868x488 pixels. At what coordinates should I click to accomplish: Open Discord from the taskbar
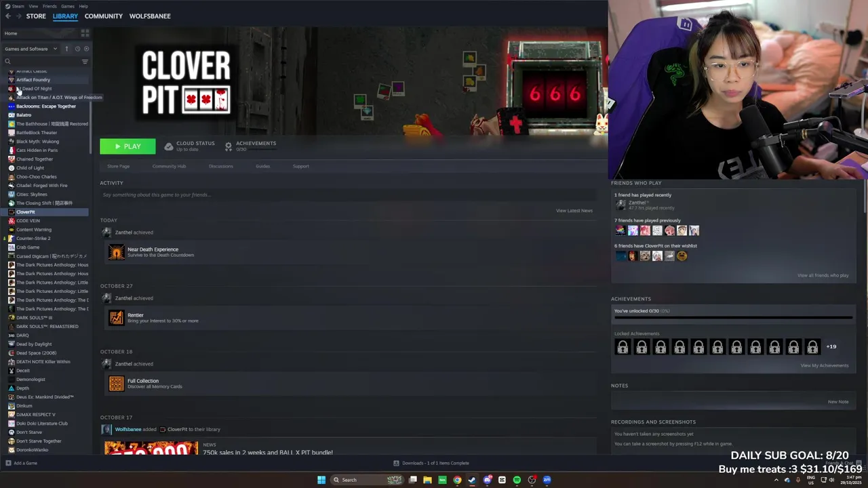487,480
